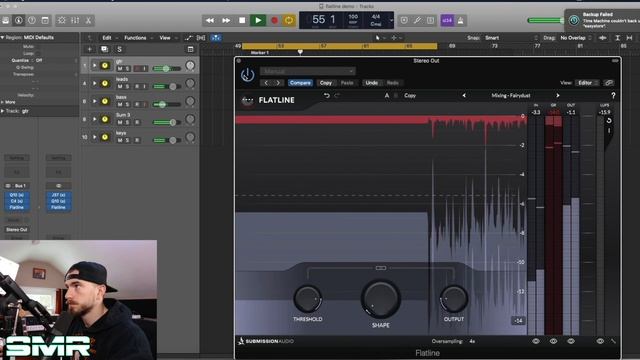Image resolution: width=640 pixels, height=360 pixels.
Task: Mute the keys track
Action: pyautogui.click(x=120, y=140)
